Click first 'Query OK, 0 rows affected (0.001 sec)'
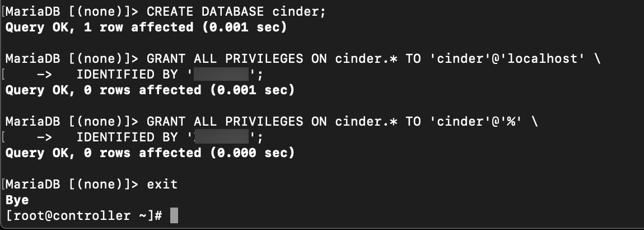The width and height of the screenshot is (644, 230). pos(150,90)
